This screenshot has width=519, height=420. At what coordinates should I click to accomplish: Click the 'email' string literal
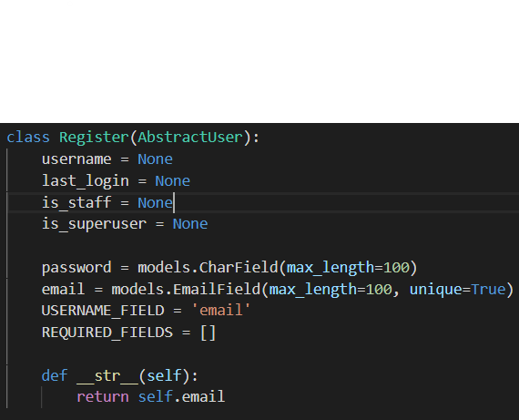(x=221, y=311)
